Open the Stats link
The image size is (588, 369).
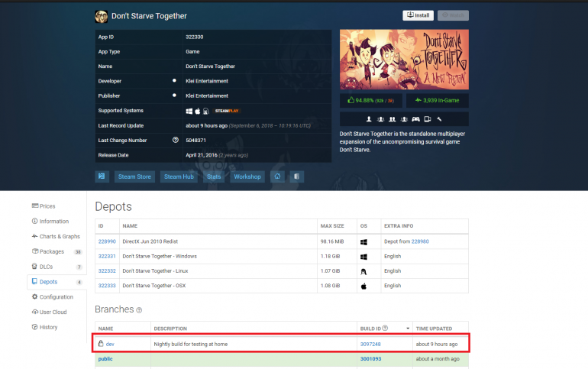[x=214, y=176]
